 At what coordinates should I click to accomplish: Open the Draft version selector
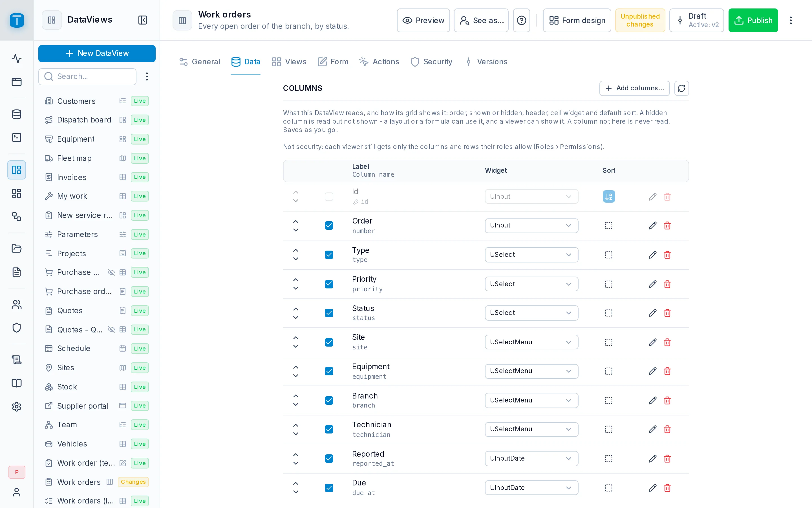(x=697, y=21)
